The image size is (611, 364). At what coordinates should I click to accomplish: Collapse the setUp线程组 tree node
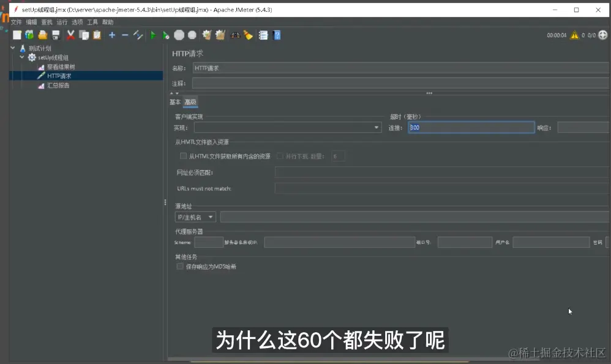(22, 58)
